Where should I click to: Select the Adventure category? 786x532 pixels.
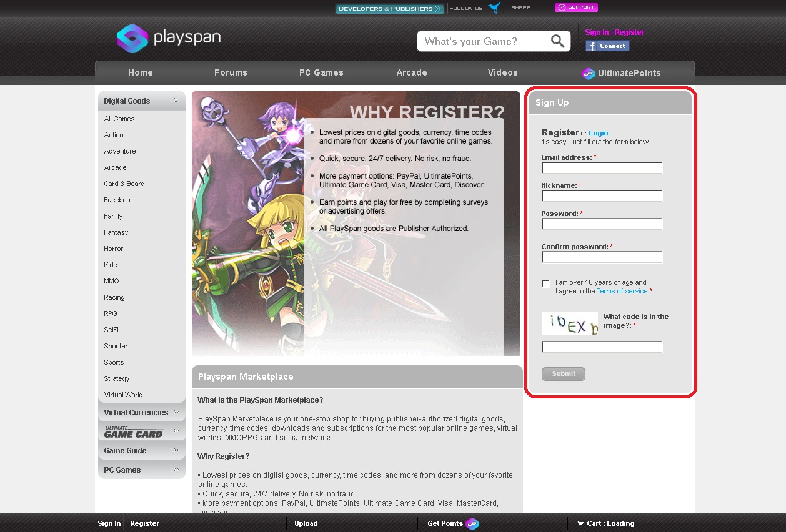pos(120,151)
